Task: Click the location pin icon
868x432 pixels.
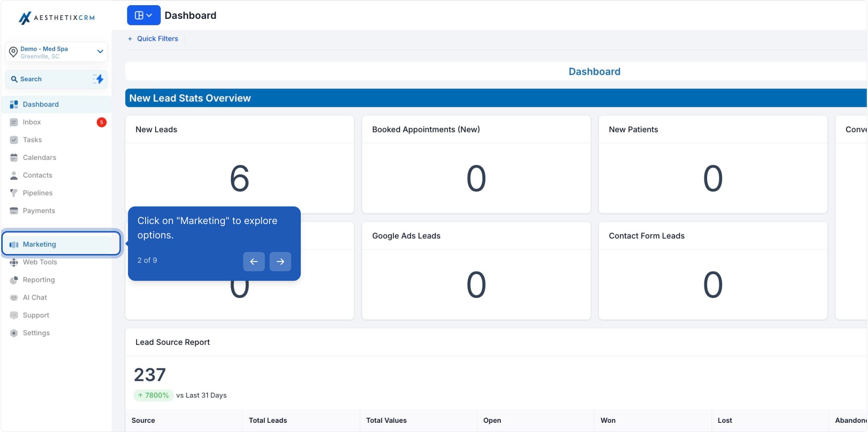Action: tap(13, 52)
